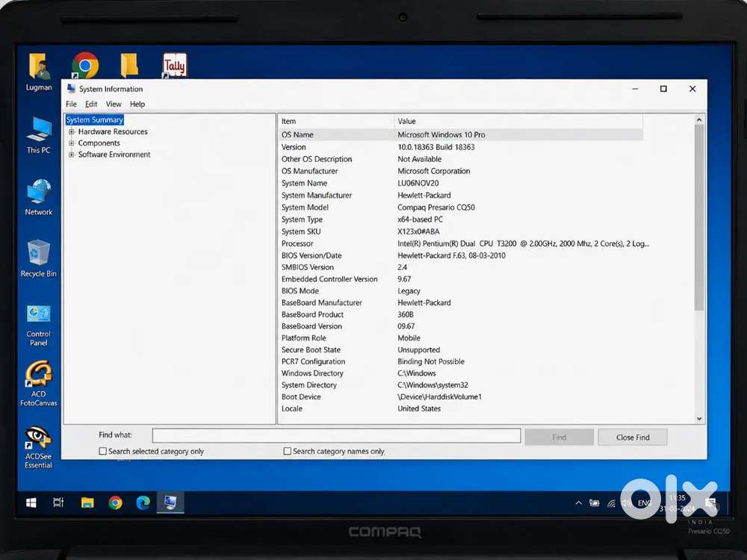This screenshot has width=747, height=560.
Task: Click the Find what input field
Action: (x=336, y=436)
